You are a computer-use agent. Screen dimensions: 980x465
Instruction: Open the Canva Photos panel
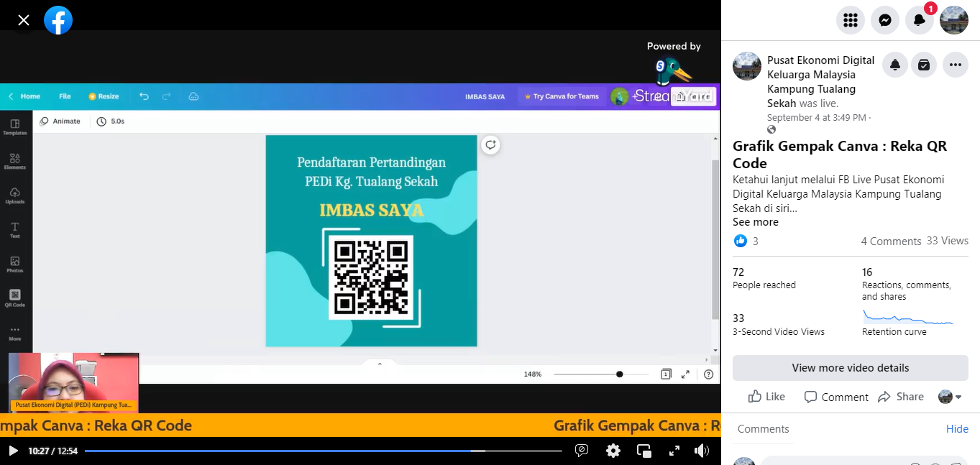point(15,264)
